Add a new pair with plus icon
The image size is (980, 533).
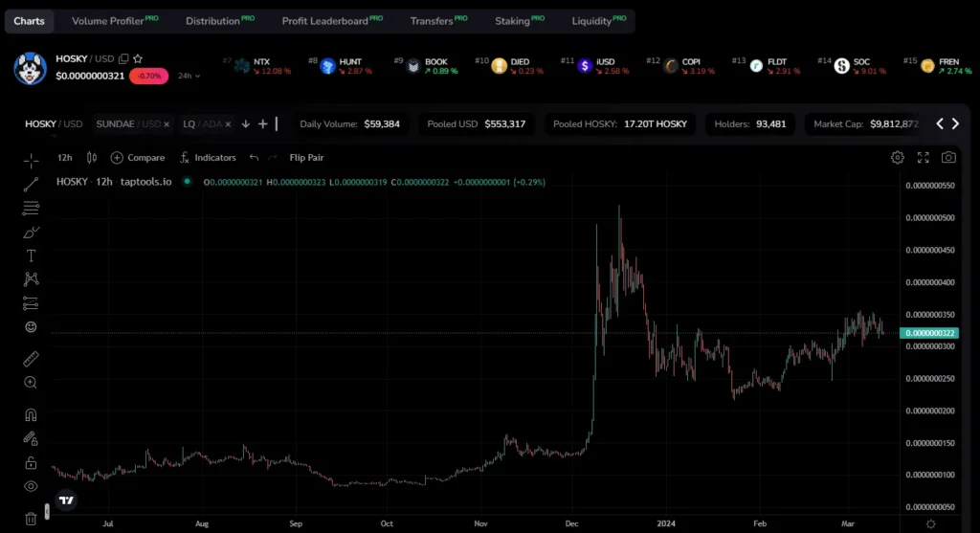(x=263, y=123)
